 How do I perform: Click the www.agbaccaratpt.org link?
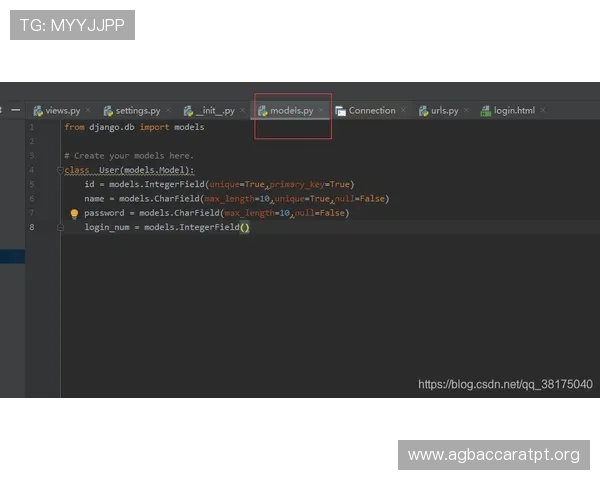tap(493, 455)
